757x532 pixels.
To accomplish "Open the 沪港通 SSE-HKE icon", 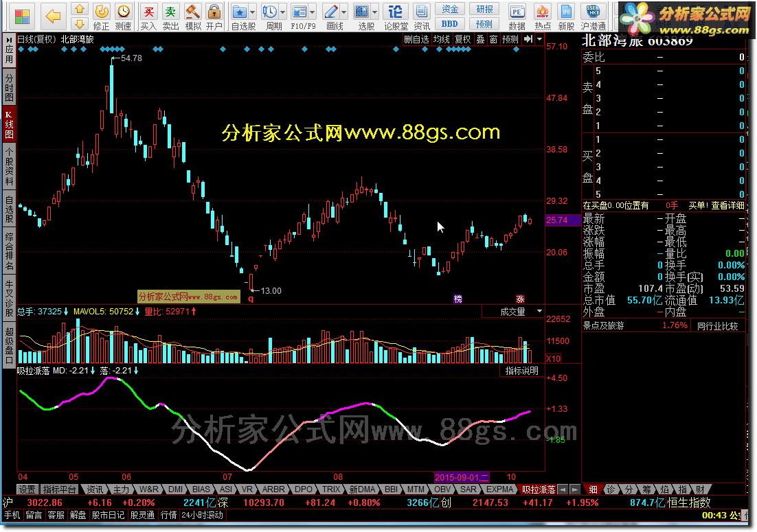I will tap(594, 17).
